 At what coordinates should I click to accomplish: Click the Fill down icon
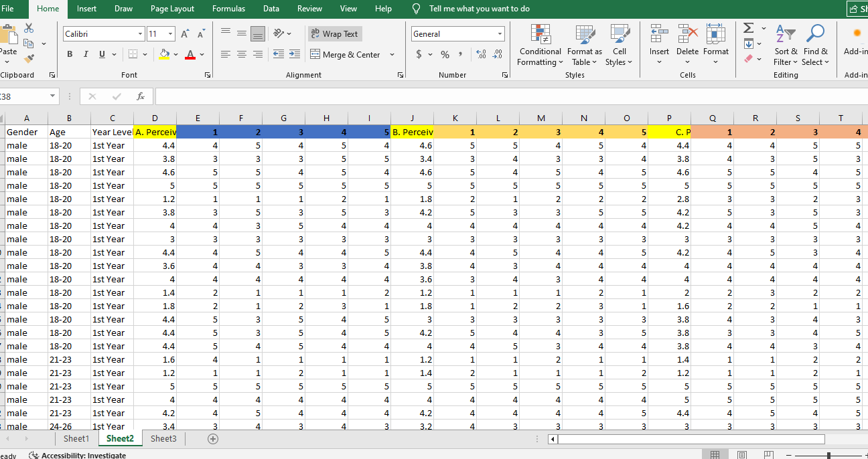coord(748,43)
